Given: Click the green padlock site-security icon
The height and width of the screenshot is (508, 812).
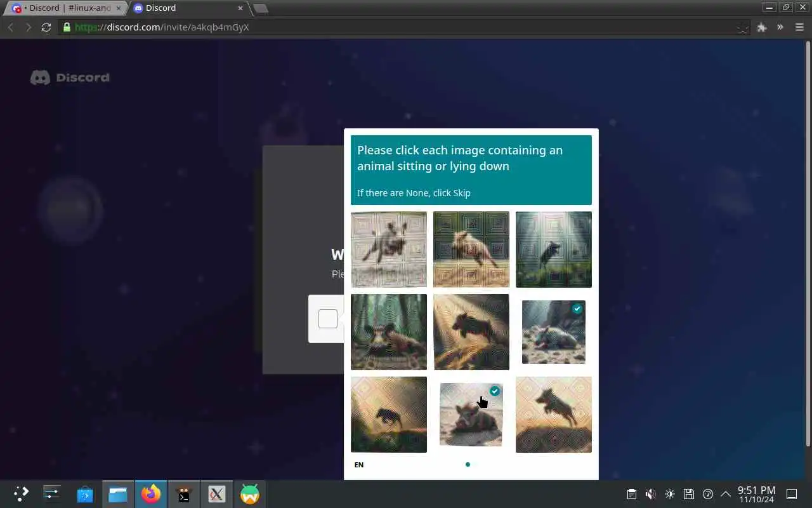Looking at the screenshot, I should [x=67, y=27].
